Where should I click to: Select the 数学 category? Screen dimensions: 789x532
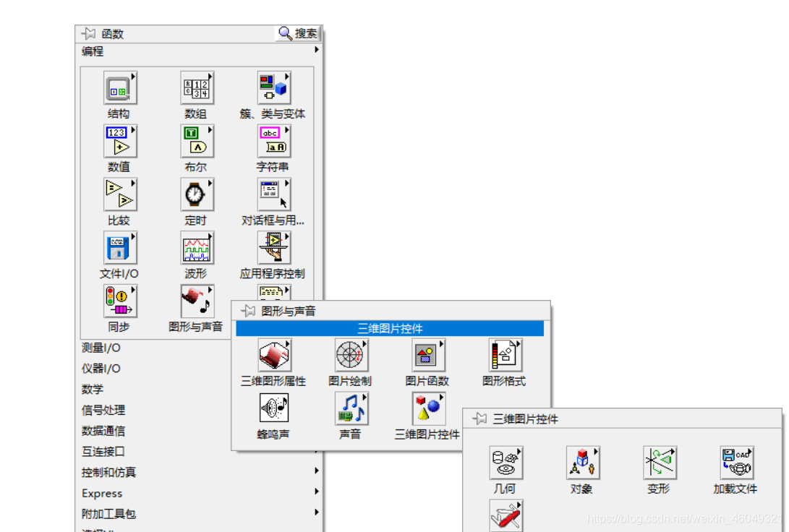[93, 389]
